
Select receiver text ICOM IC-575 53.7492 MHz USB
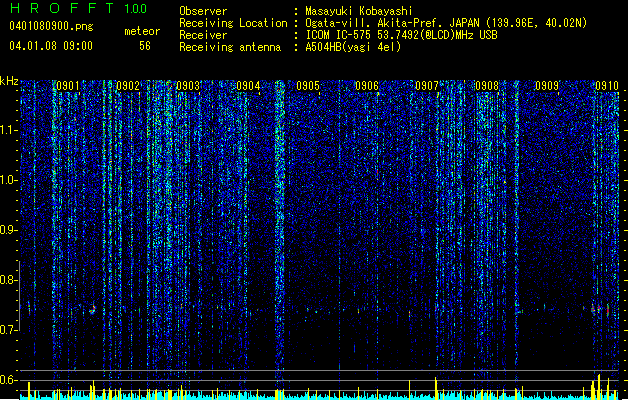(x=401, y=35)
